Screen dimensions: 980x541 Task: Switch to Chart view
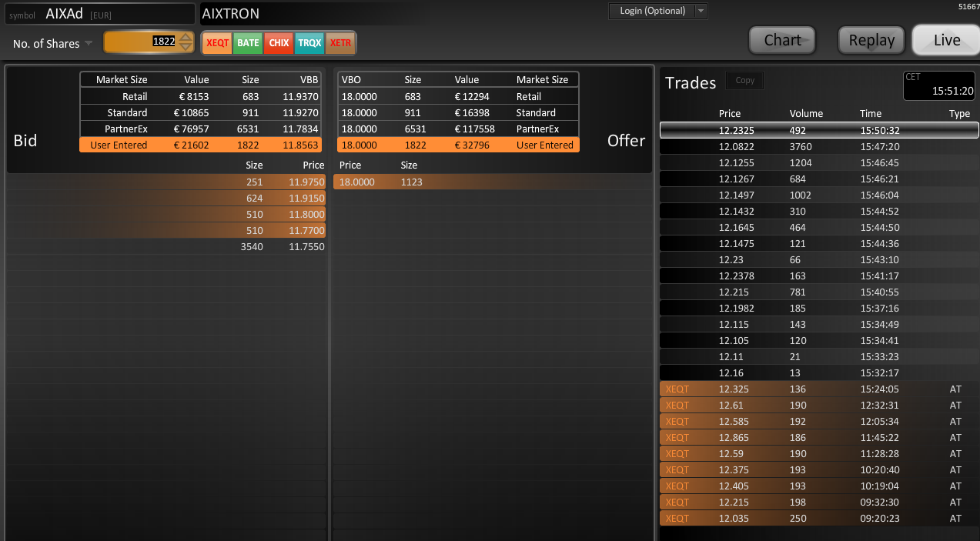tap(782, 40)
